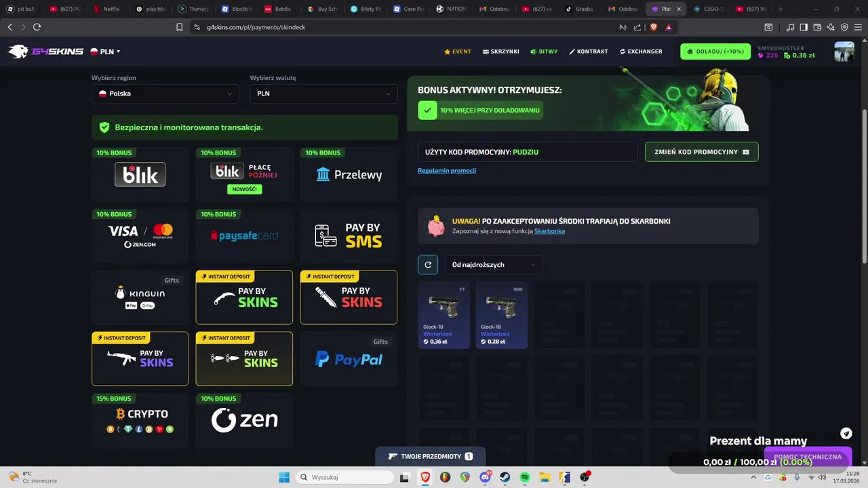The width and height of the screenshot is (868, 488).
Task: Click the piggy bank Skarbonka icon
Action: [x=436, y=226]
